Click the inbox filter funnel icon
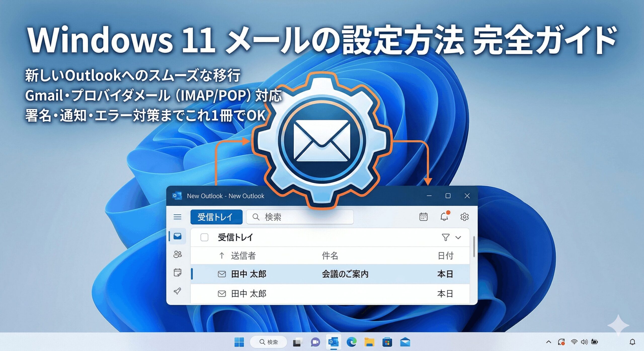 446,237
